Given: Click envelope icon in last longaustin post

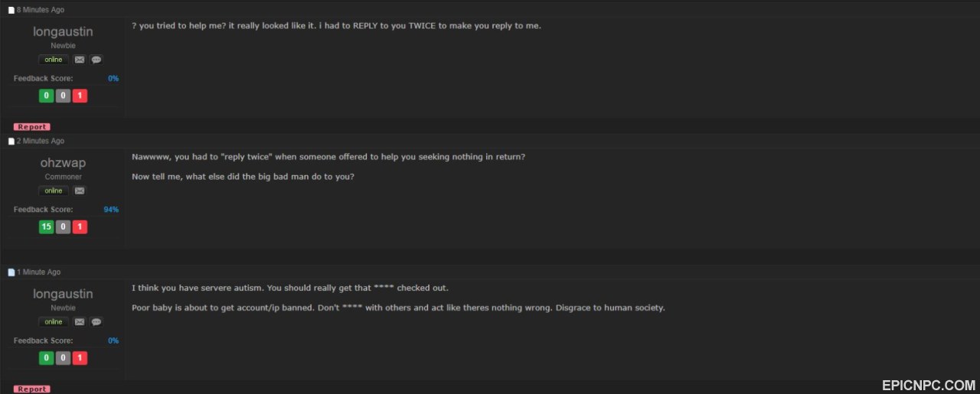Looking at the screenshot, I should point(80,322).
